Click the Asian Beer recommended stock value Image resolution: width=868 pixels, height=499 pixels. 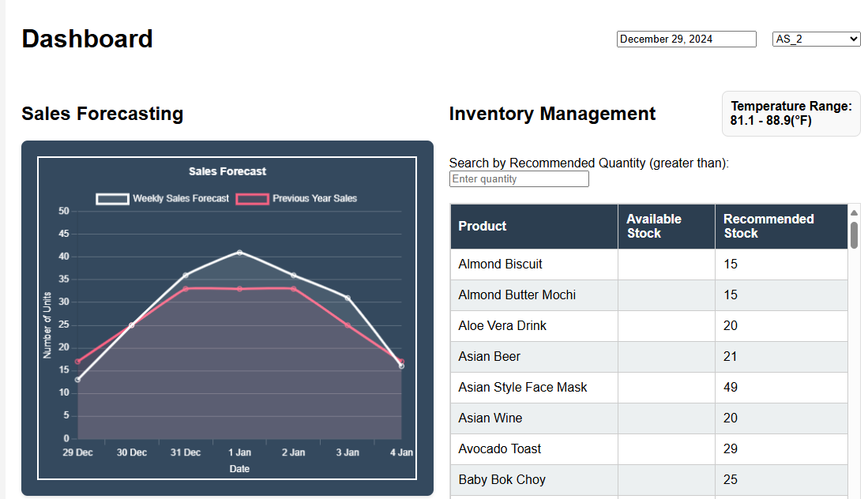coord(731,357)
